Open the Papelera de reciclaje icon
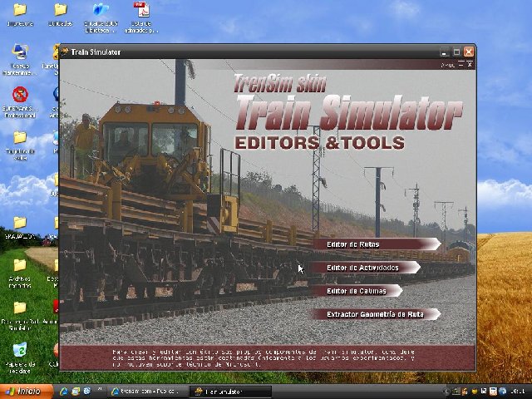Screen dimensions: 532x399 pyautogui.click(x=20, y=351)
